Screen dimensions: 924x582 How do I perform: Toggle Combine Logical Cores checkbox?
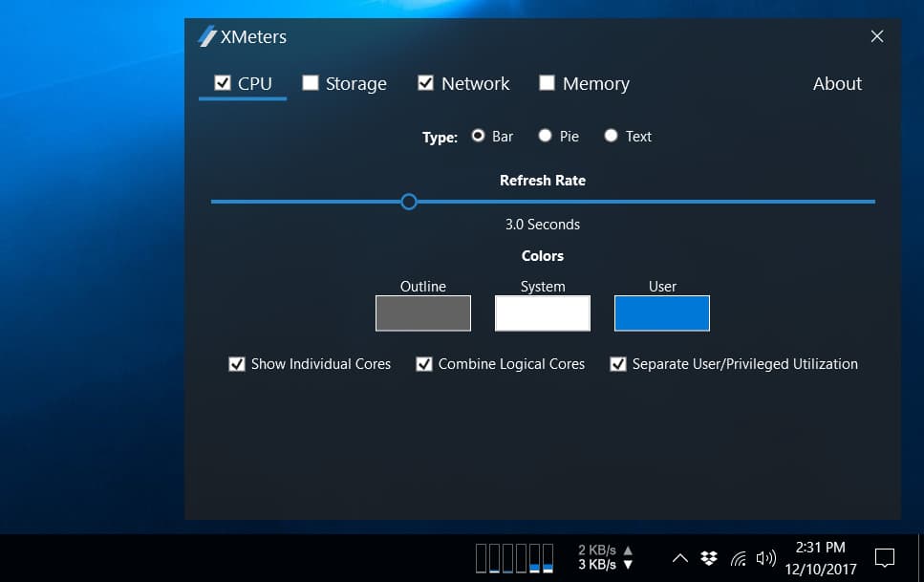[423, 364]
